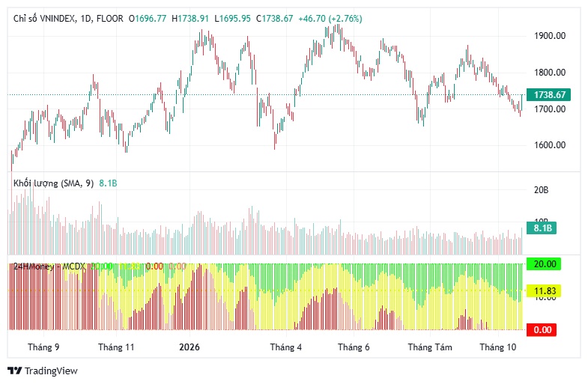
Task: Click the current price label 1738.67
Action: [x=548, y=95]
